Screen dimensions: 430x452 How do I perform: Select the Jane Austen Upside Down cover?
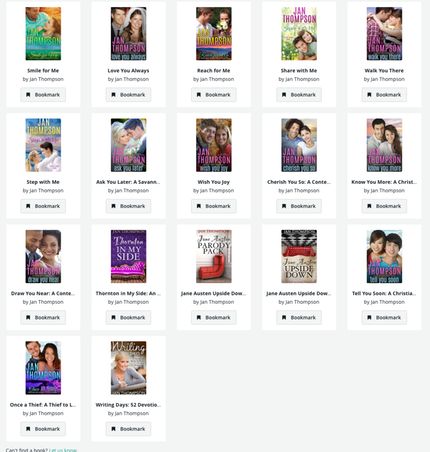coord(299,256)
